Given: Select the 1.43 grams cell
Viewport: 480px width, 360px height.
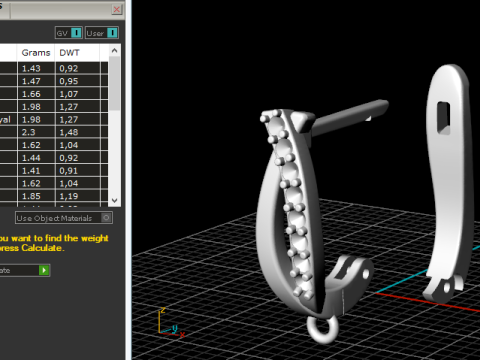Looking at the screenshot, I should point(36,68).
